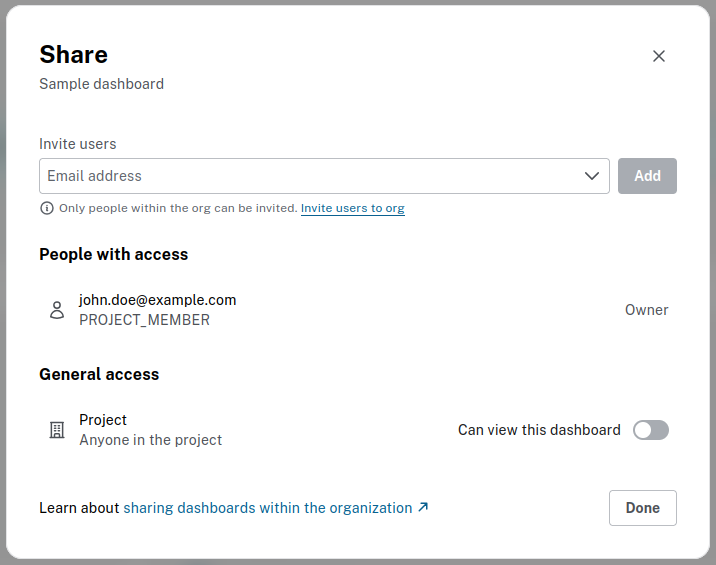Click the Email address input field
This screenshot has height=565, width=716.
(x=310, y=176)
